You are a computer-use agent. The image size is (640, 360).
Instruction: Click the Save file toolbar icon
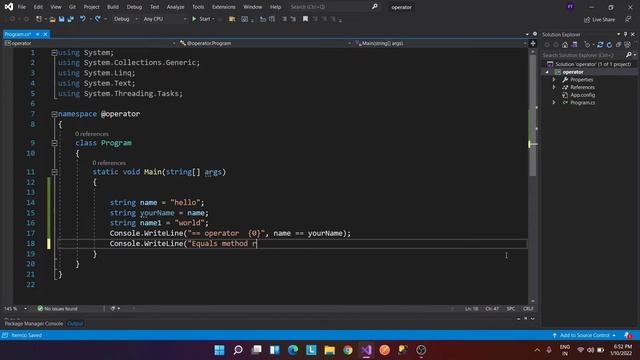click(x=61, y=19)
